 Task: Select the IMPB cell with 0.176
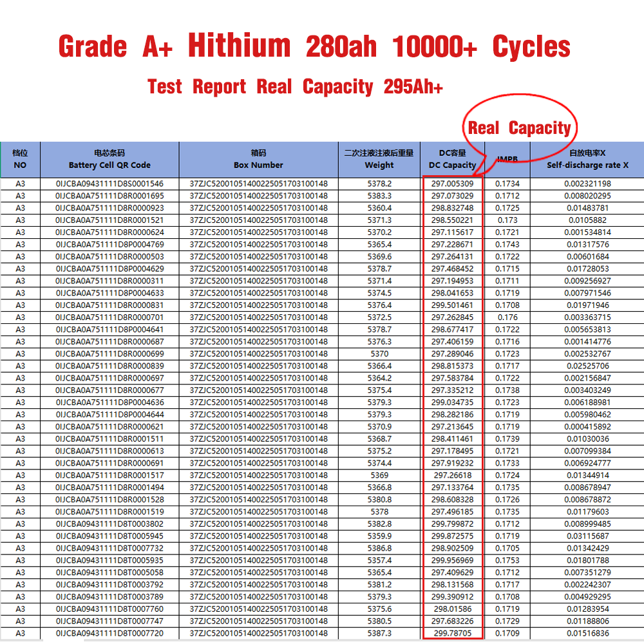pos(507,317)
